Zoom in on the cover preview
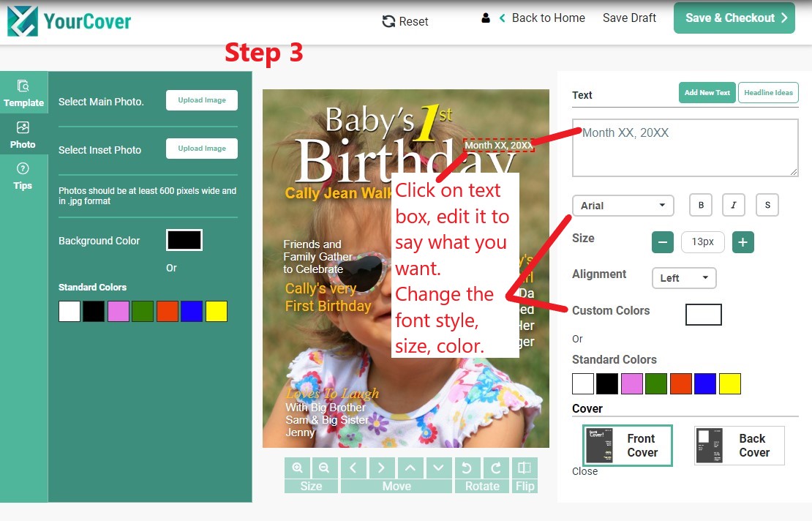 click(297, 467)
